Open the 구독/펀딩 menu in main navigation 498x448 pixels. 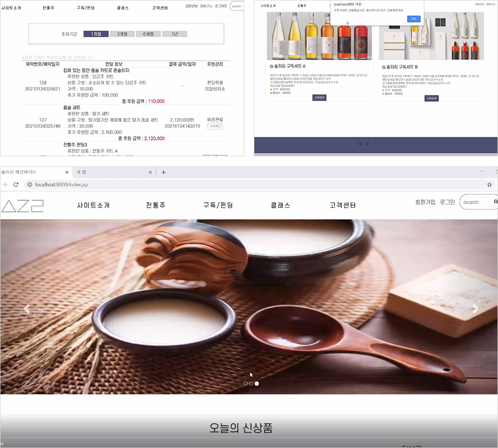tap(218, 205)
